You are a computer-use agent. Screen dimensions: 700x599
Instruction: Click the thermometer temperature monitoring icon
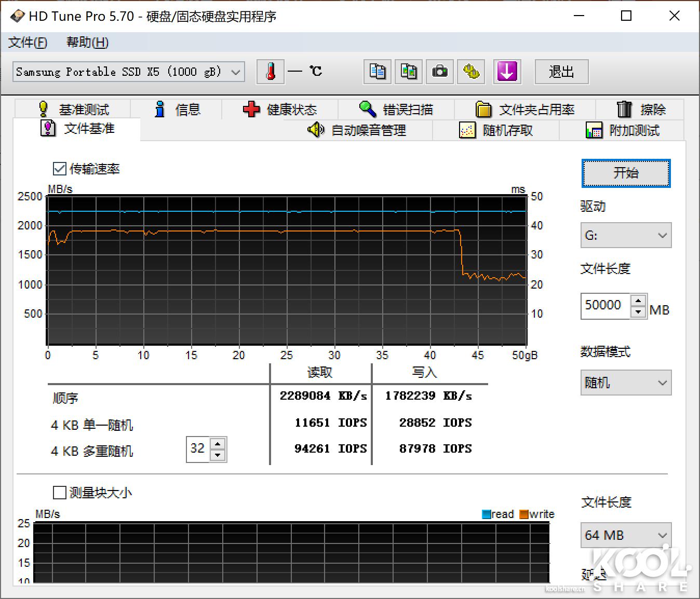[x=270, y=72]
